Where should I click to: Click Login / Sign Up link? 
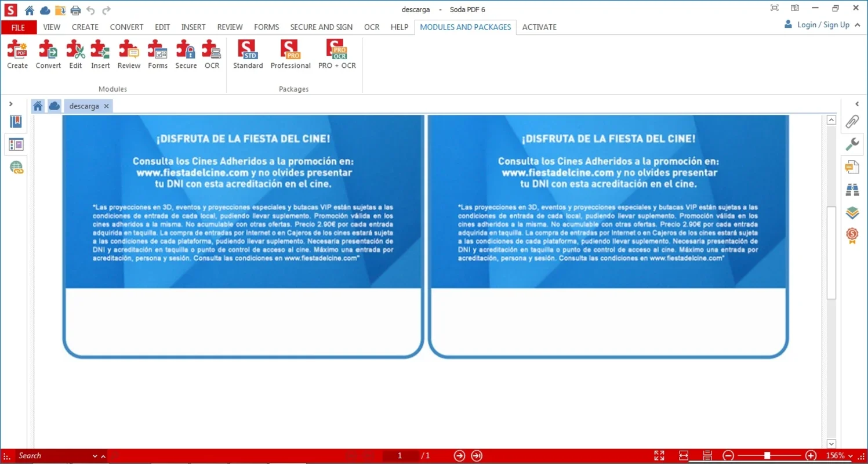pos(823,25)
